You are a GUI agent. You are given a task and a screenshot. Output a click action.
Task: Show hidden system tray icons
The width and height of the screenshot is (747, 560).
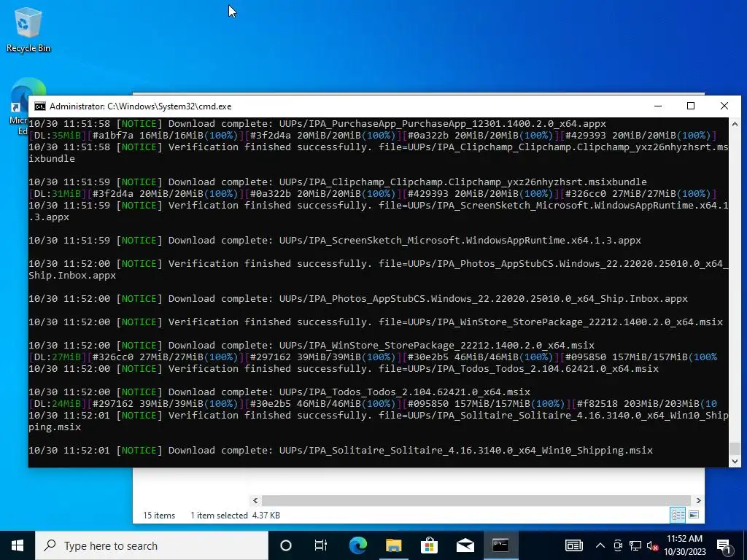tap(600, 545)
